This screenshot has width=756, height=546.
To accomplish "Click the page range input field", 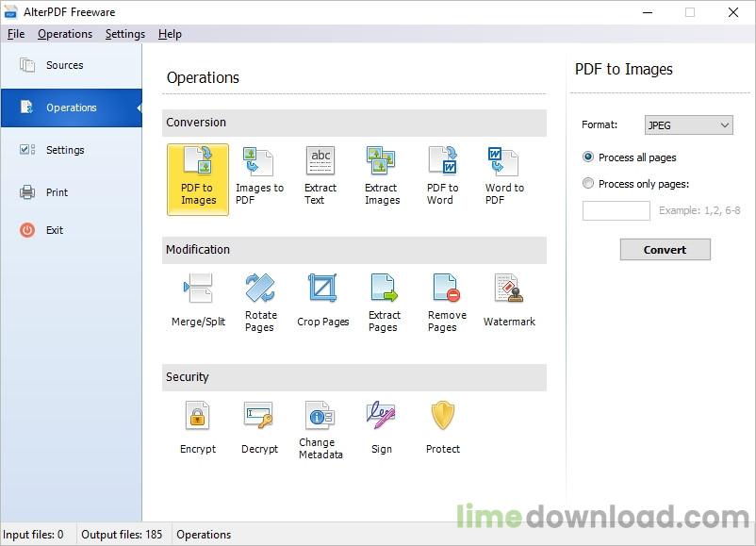I will click(x=616, y=211).
